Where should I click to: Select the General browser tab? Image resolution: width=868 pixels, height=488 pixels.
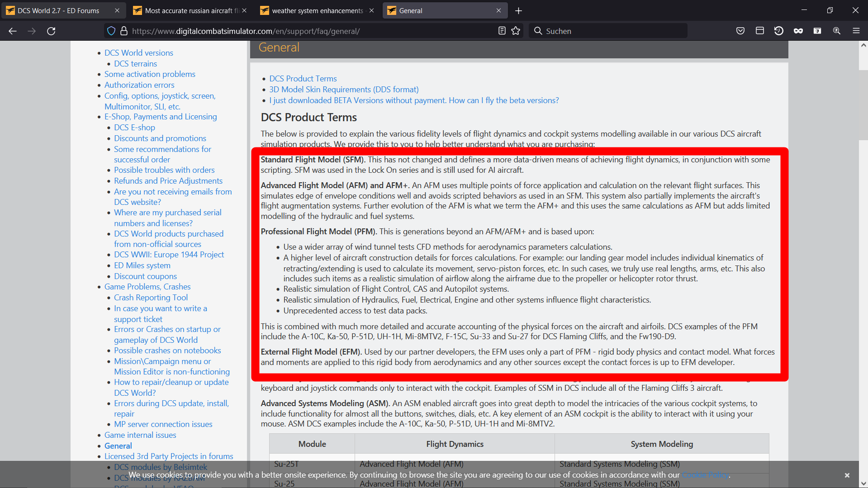pyautogui.click(x=445, y=10)
